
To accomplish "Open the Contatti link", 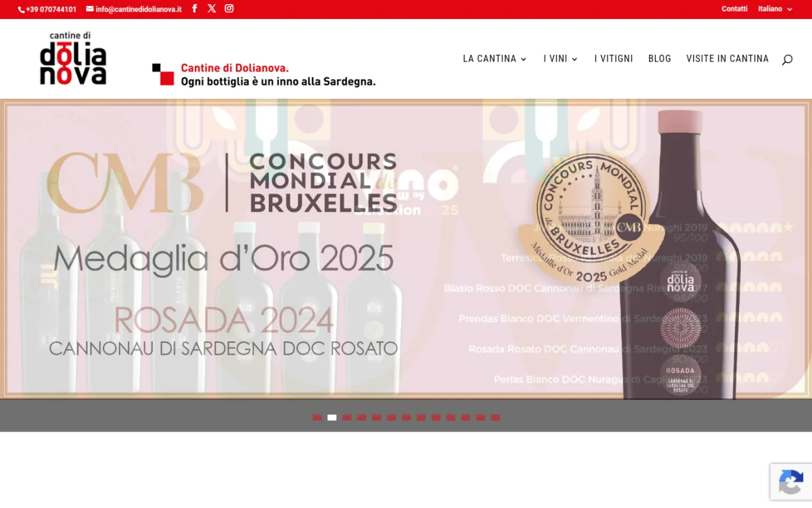I will pyautogui.click(x=734, y=9).
